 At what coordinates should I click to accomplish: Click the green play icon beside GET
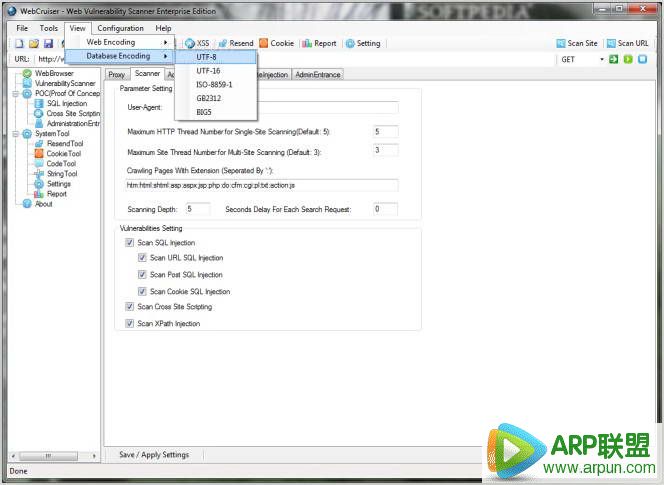[628, 59]
